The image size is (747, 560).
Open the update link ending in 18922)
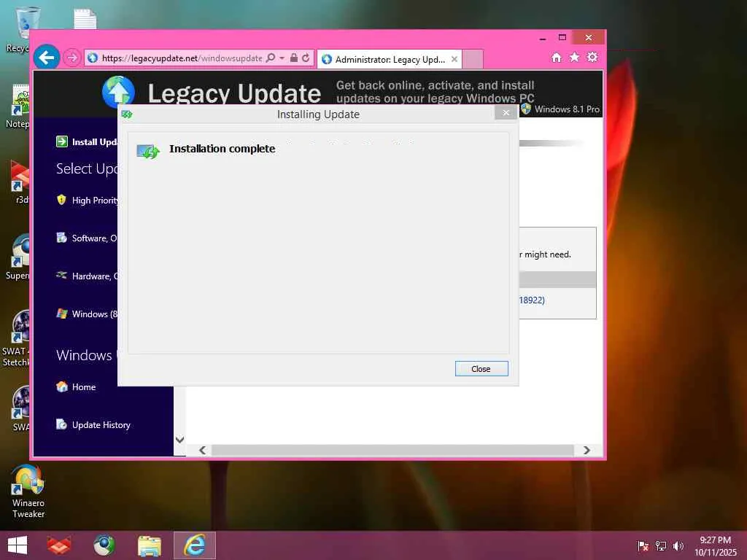tap(532, 300)
